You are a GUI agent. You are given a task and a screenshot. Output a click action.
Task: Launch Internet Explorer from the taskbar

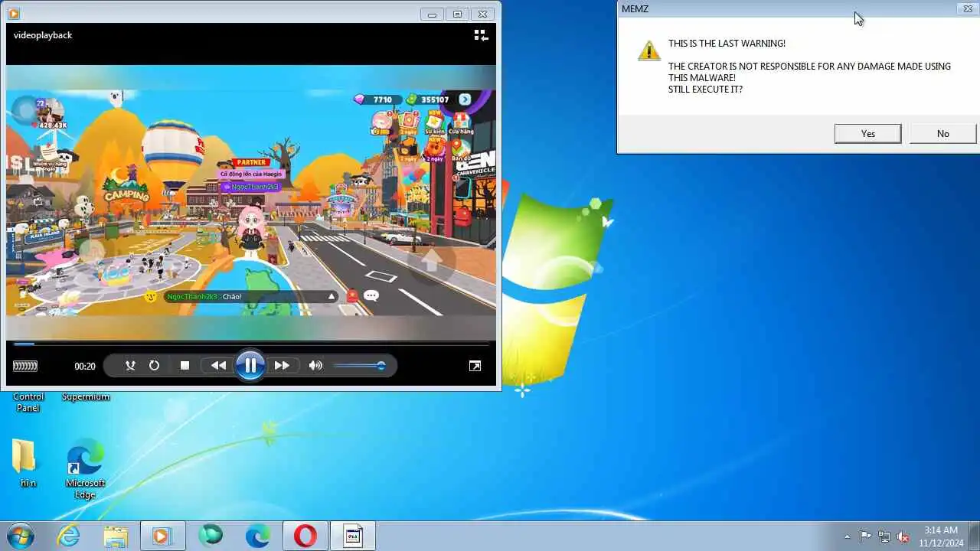click(x=68, y=536)
